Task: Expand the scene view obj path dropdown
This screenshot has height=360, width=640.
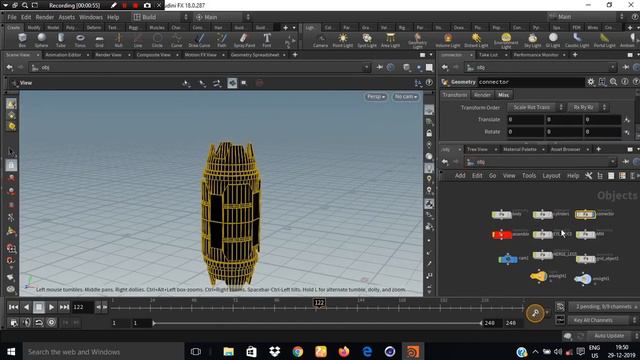Action: tap(366, 68)
